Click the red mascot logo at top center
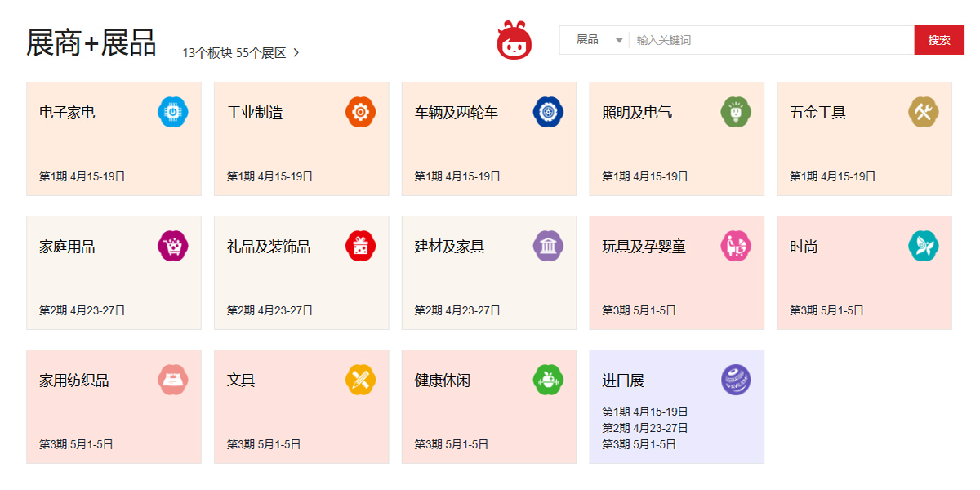980x490 pixels. pyautogui.click(x=516, y=38)
